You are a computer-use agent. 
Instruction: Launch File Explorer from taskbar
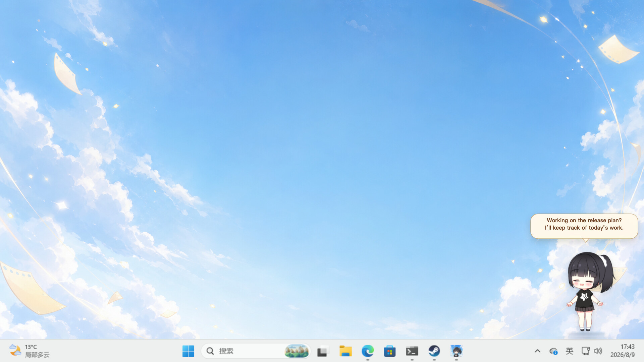[x=345, y=351]
